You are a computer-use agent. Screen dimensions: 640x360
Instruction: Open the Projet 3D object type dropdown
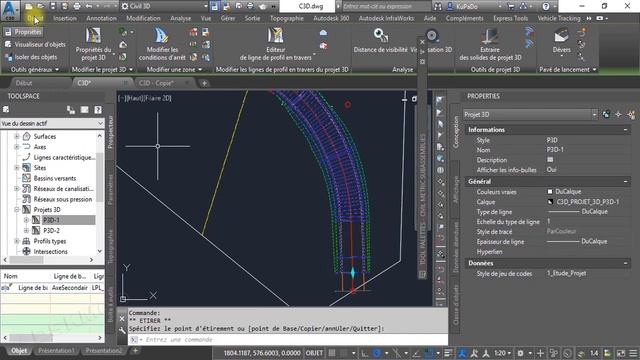[530, 115]
